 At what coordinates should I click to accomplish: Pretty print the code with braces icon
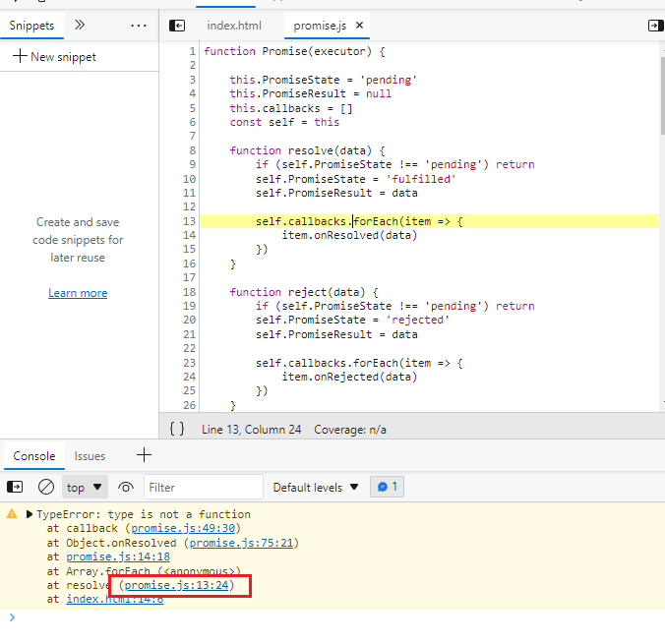(x=177, y=429)
